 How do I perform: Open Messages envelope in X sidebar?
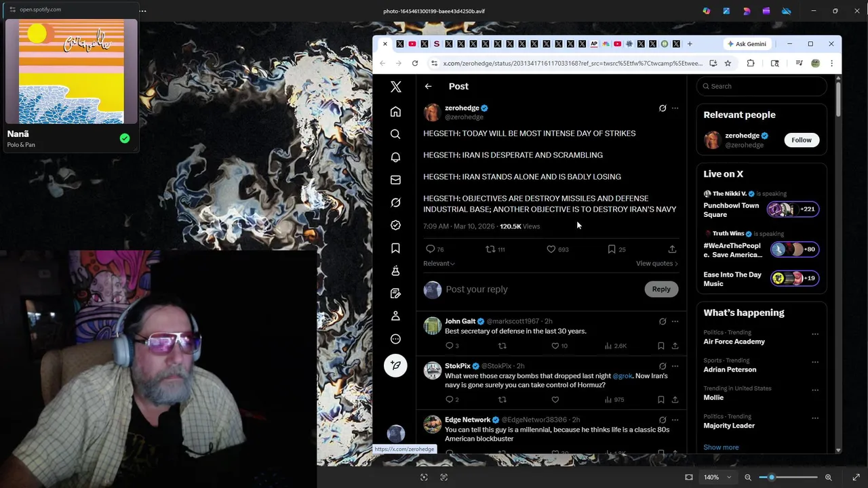(x=395, y=180)
